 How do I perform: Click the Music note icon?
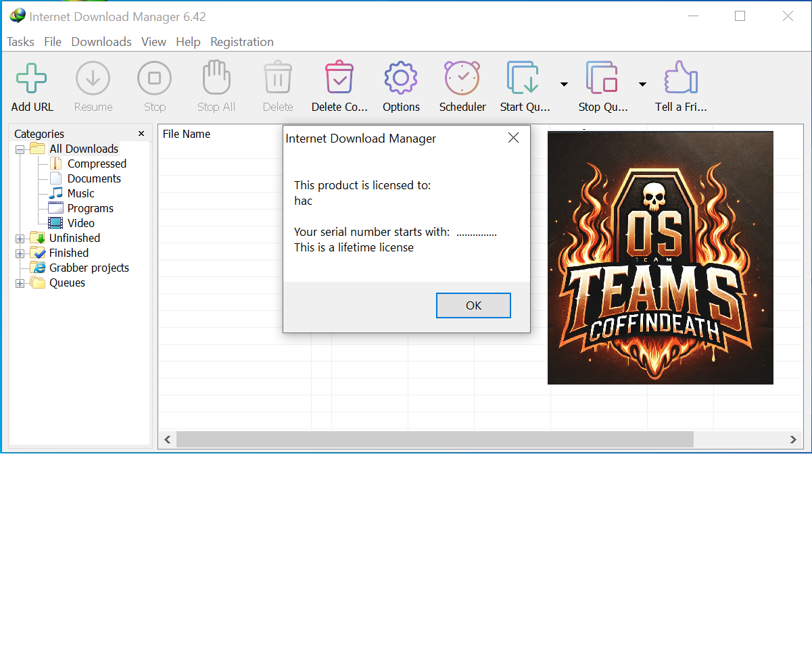point(56,193)
